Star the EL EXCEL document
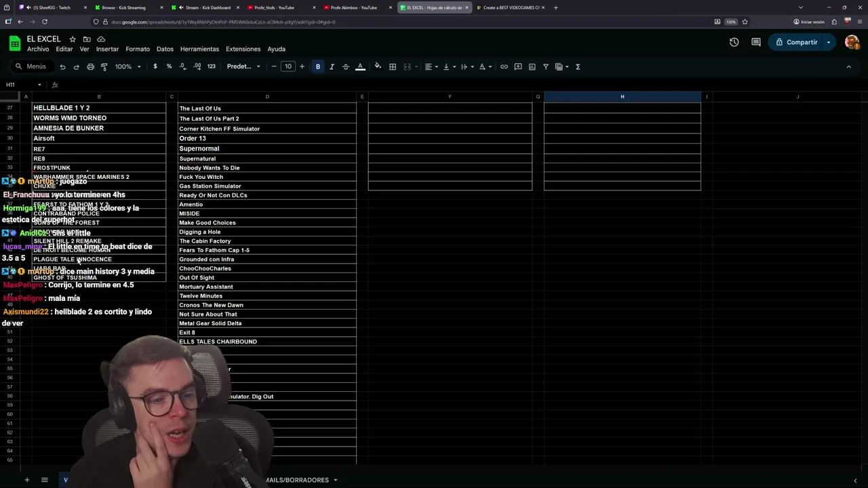 (x=73, y=39)
